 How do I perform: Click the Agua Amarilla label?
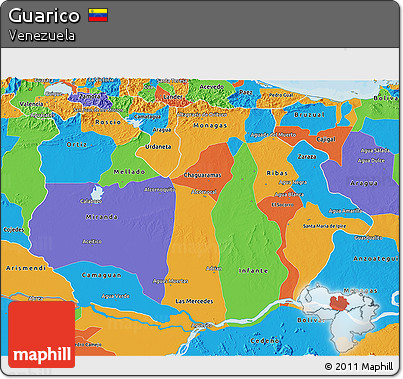[x=345, y=211]
